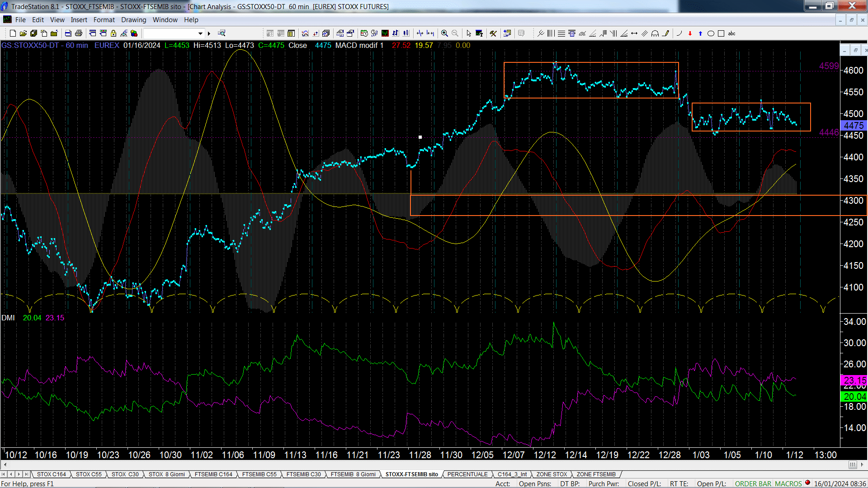Switch to the STOX C164 tab

(51, 474)
